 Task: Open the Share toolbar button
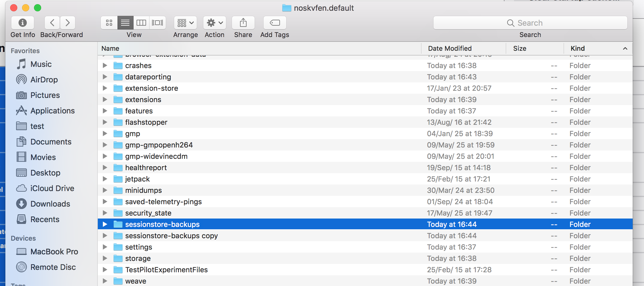point(243,23)
